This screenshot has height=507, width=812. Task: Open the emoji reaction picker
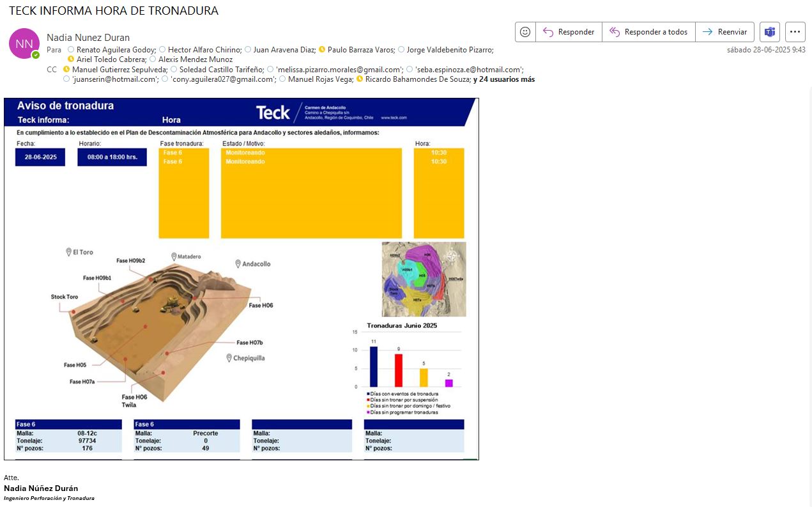[525, 32]
